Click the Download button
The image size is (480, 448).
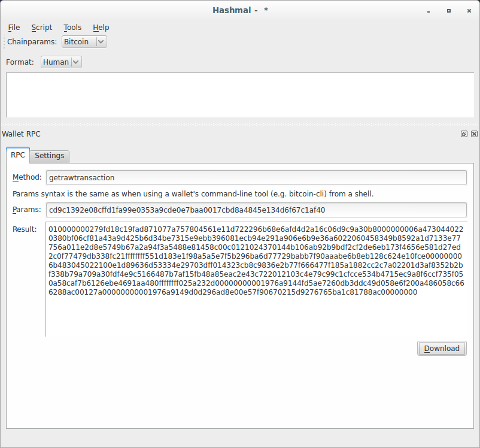442,348
